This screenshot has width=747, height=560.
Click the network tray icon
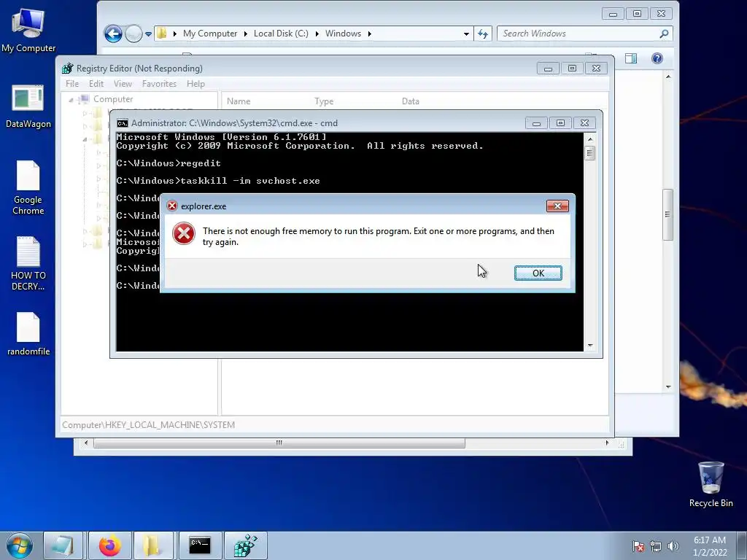[656, 546]
